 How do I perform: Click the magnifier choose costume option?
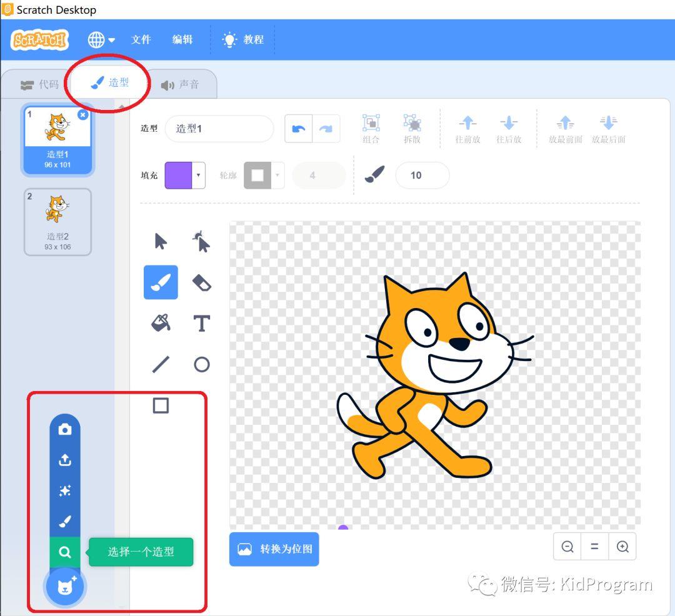click(x=65, y=552)
